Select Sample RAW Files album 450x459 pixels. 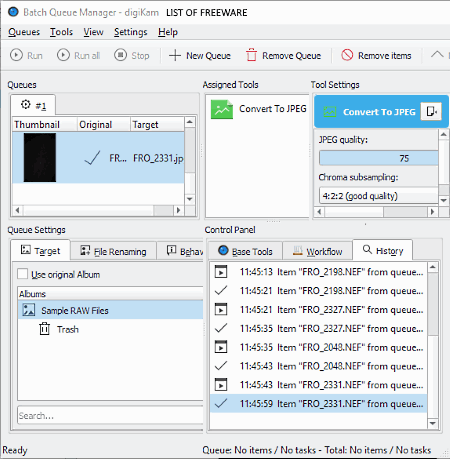[110, 310]
